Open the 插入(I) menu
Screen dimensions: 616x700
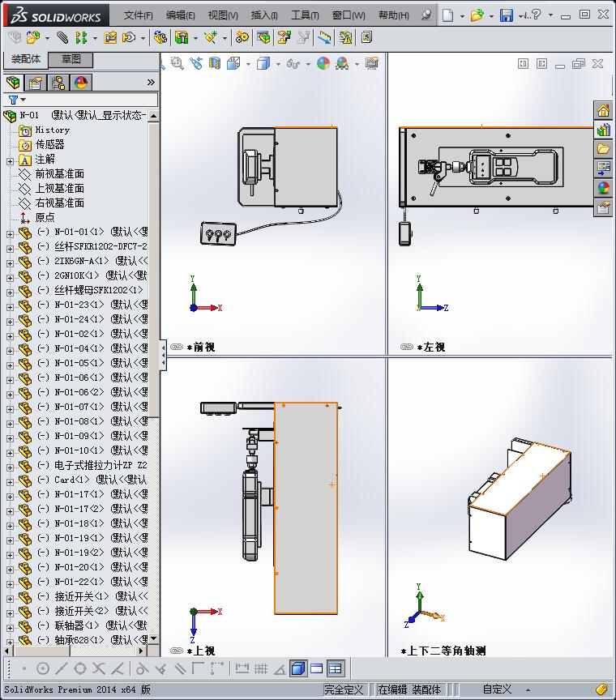tap(264, 15)
